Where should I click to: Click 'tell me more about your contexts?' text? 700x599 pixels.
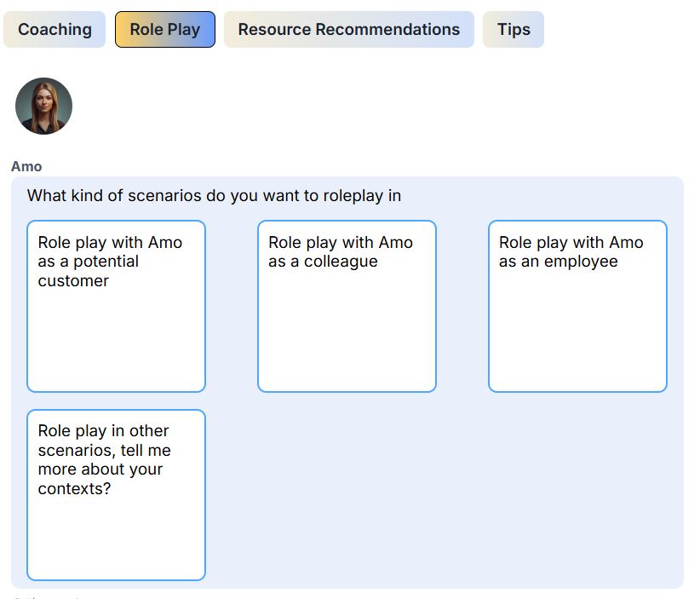tap(100, 469)
